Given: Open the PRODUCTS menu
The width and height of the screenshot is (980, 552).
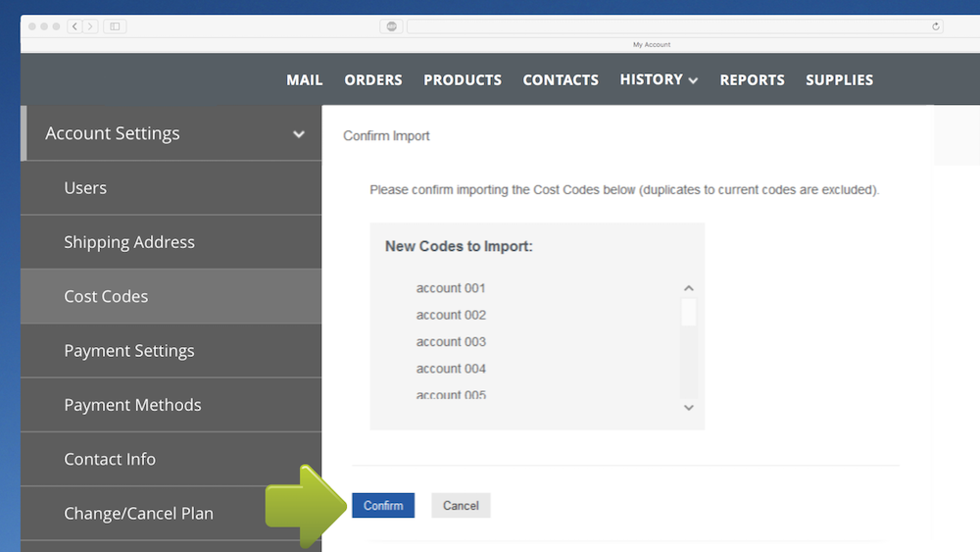Looking at the screenshot, I should (463, 80).
